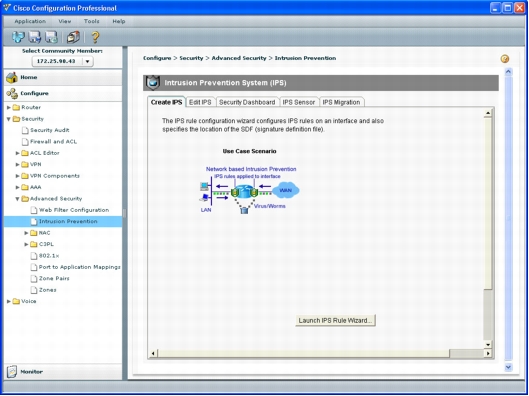
Task: Expand the VPN Components node
Action: (18, 176)
